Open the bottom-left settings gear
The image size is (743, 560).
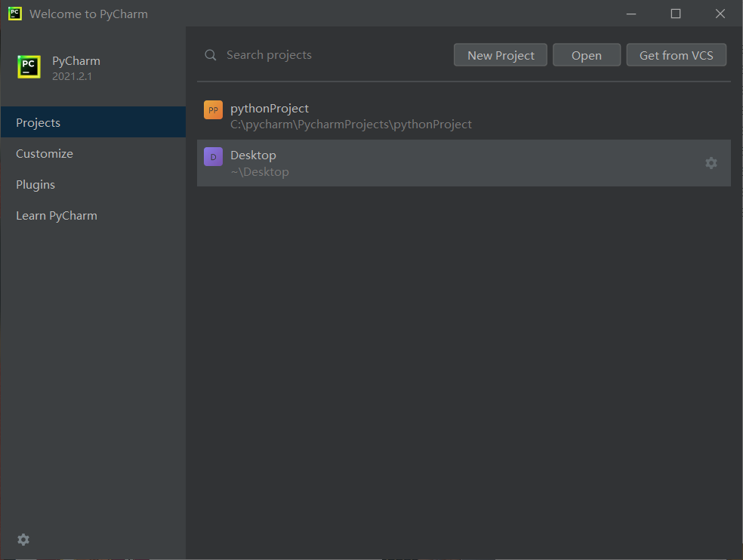pos(23,540)
